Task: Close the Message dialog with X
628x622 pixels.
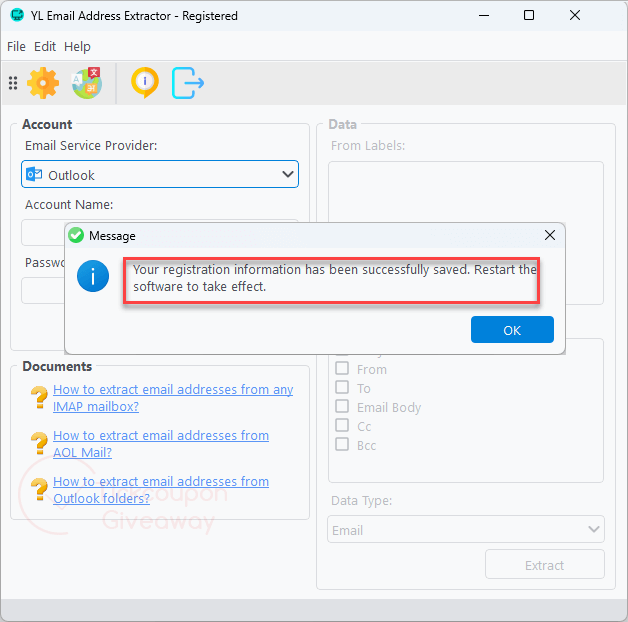Action: click(x=550, y=235)
